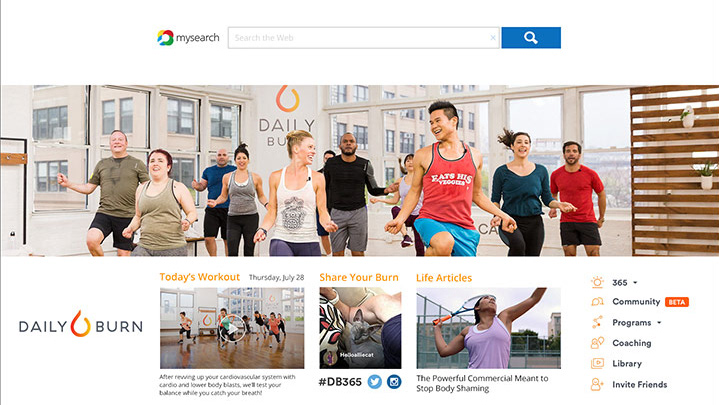Click the Daily Burn logo

point(81,324)
